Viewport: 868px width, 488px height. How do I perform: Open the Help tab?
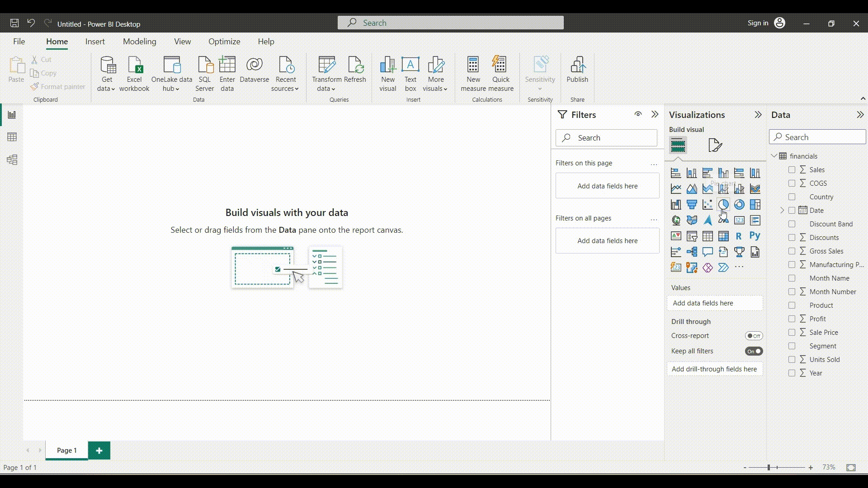pos(266,42)
